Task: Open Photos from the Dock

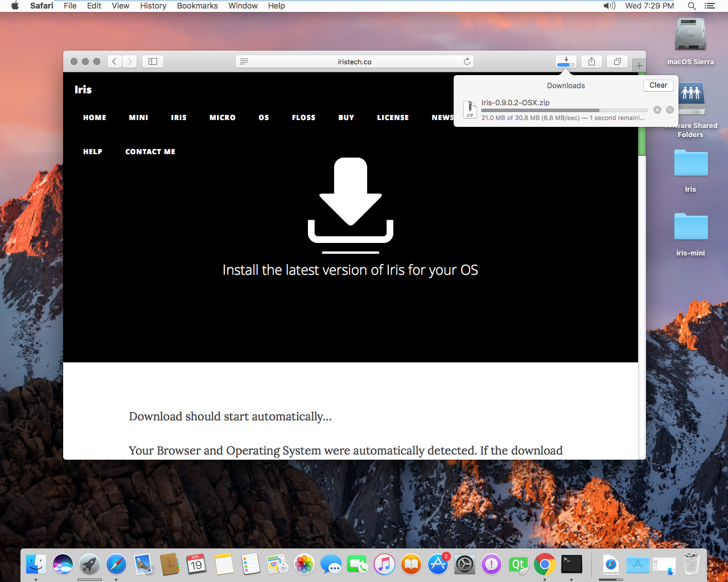Action: pyautogui.click(x=304, y=564)
